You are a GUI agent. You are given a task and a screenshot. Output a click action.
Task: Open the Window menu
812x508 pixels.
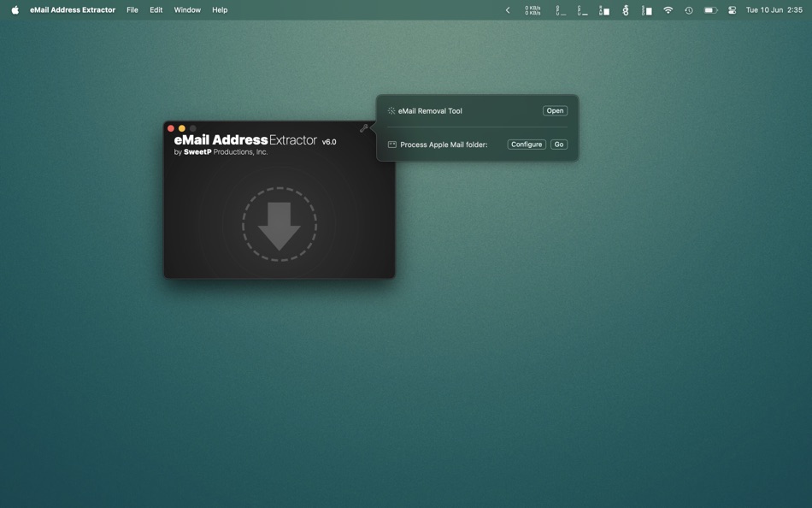click(187, 10)
